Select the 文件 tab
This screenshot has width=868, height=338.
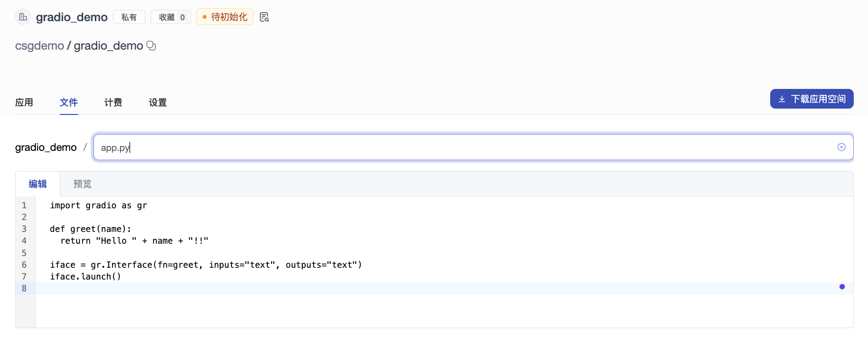(x=69, y=102)
